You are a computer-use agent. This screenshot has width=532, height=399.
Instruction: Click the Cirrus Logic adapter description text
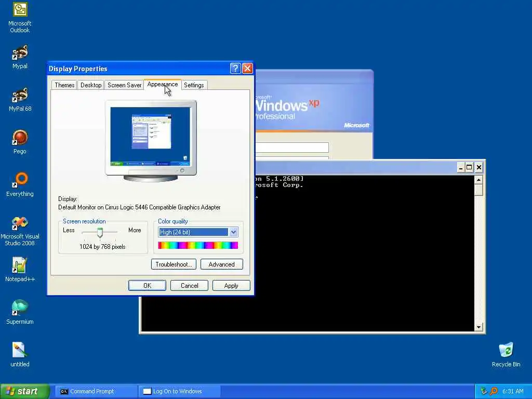(x=139, y=207)
